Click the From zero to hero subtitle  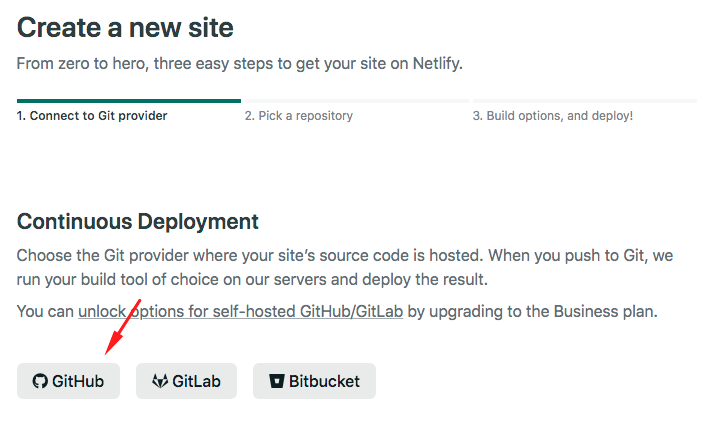click(240, 63)
